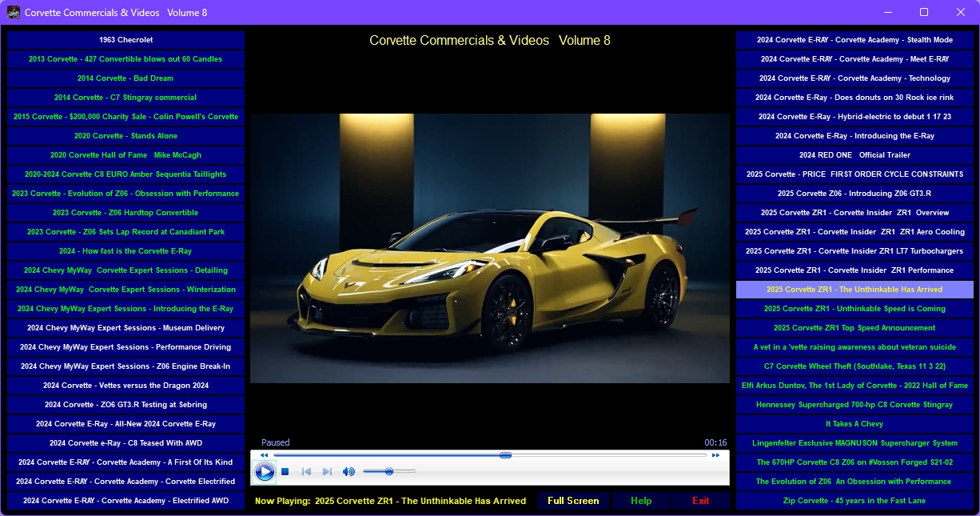The height and width of the screenshot is (516, 980).
Task: Open "2025 Corvette Z06 - Introducing Z06 GT3.R"
Action: click(855, 194)
